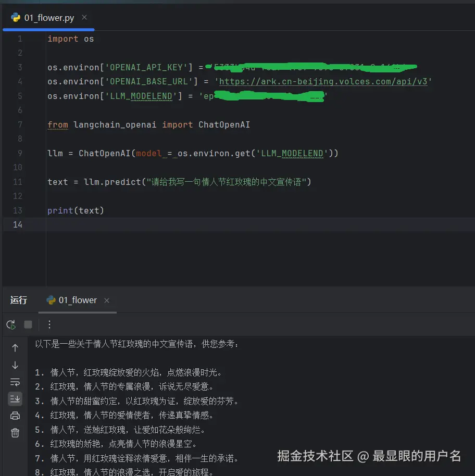Click the 'import os' code line
This screenshot has width=475, height=476.
70,39
